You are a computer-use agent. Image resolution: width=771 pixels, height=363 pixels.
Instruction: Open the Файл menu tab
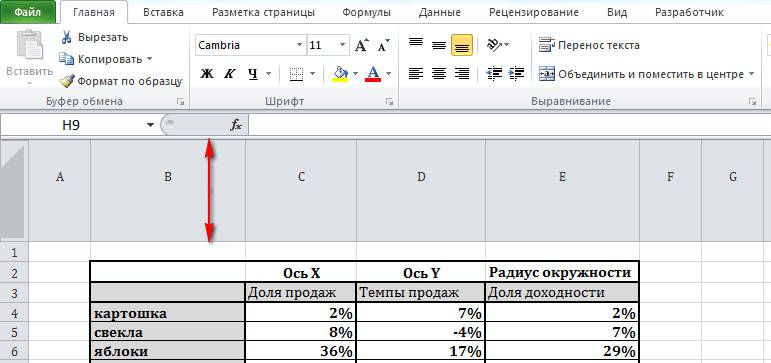28,12
